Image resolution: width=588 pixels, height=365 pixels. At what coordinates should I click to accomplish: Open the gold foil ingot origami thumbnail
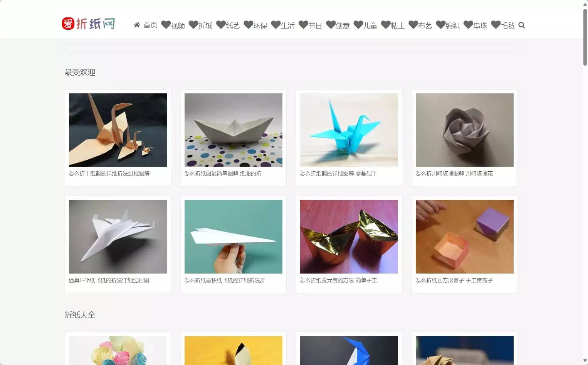click(x=349, y=237)
